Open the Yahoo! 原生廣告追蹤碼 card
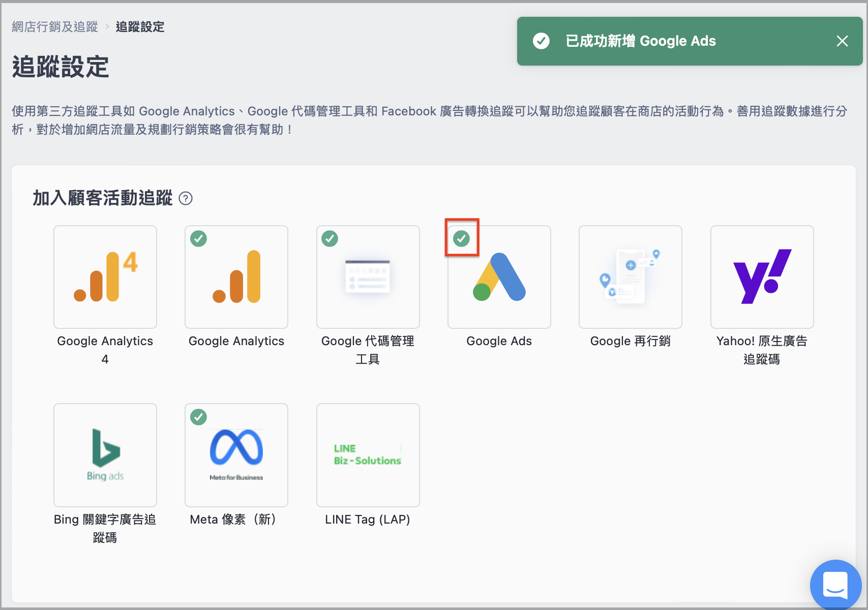This screenshot has height=610, width=868. coord(762,277)
